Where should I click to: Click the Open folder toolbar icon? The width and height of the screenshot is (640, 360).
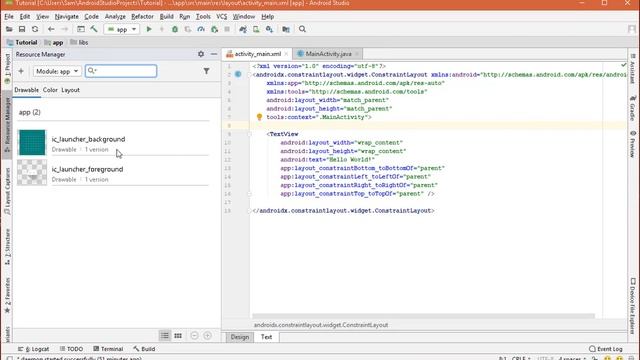coord(9,29)
